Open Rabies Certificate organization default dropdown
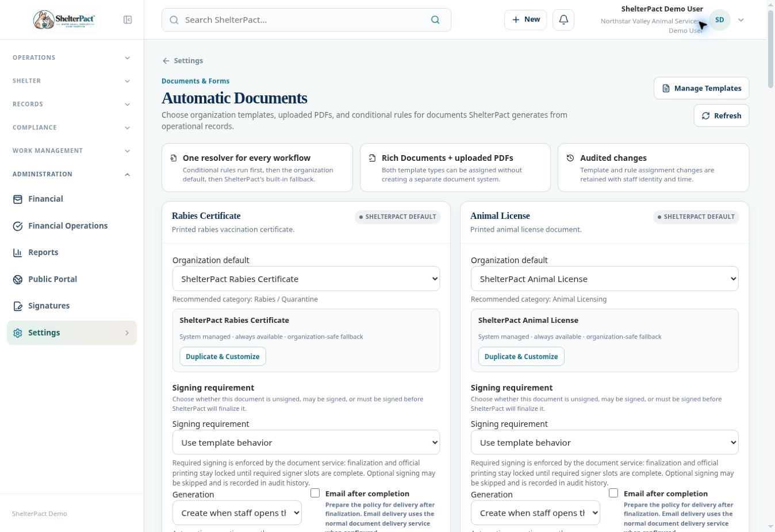 click(306, 279)
